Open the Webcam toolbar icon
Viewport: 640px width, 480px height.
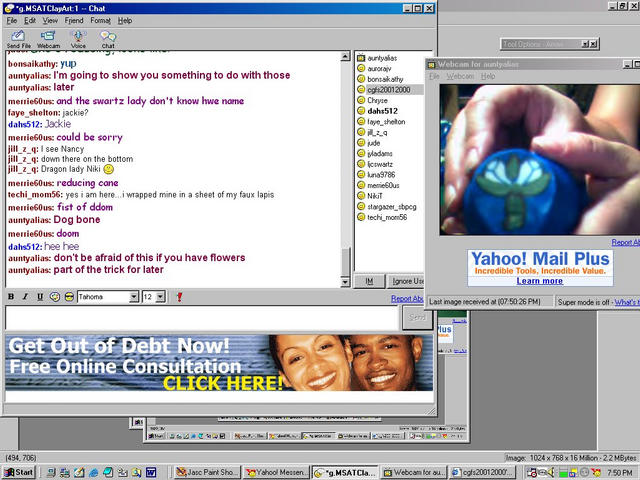[x=49, y=40]
